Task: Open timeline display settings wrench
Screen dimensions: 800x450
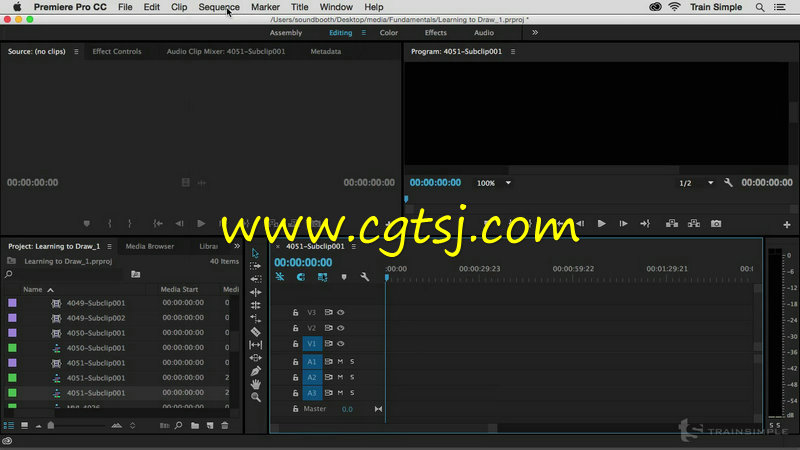Action: 365,277
